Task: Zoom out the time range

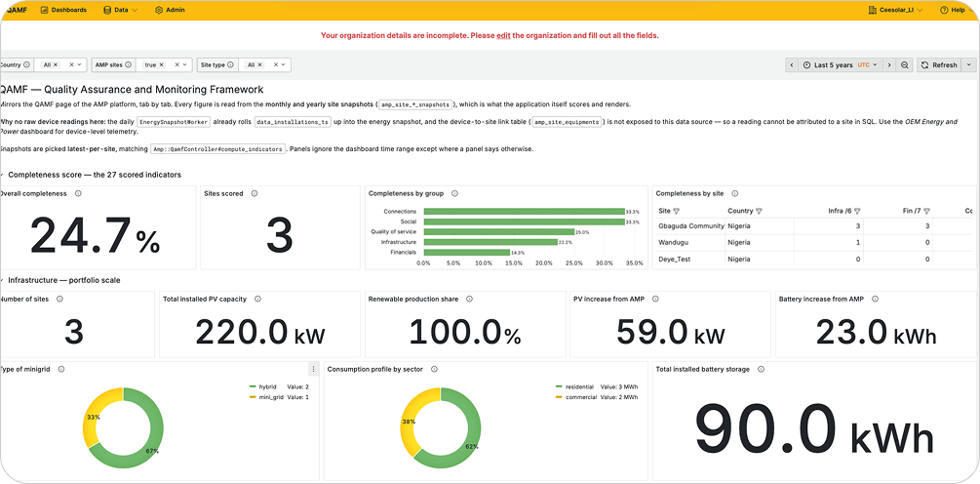Action: pos(904,65)
